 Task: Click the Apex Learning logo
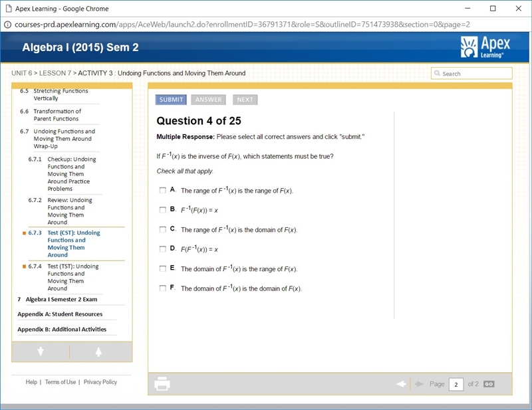tap(485, 47)
